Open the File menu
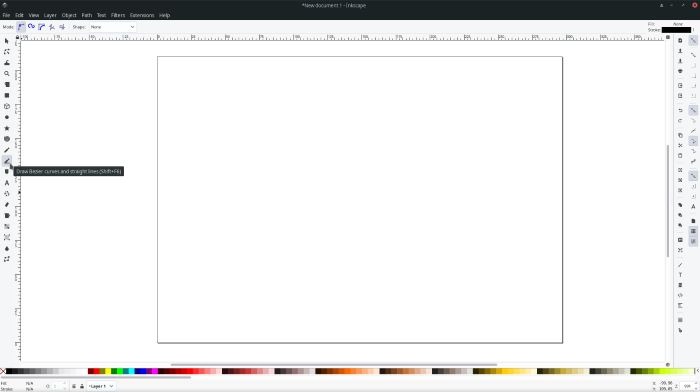Screen dimensions: 700x392 coord(6,15)
